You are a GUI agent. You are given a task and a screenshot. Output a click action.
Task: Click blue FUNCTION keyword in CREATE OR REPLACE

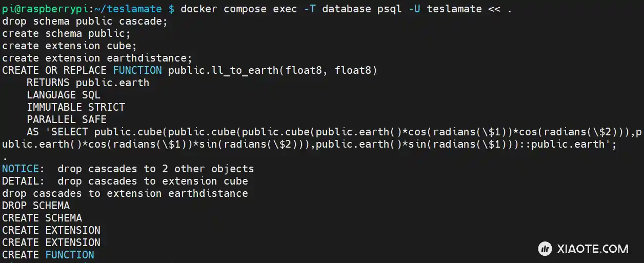[137, 70]
